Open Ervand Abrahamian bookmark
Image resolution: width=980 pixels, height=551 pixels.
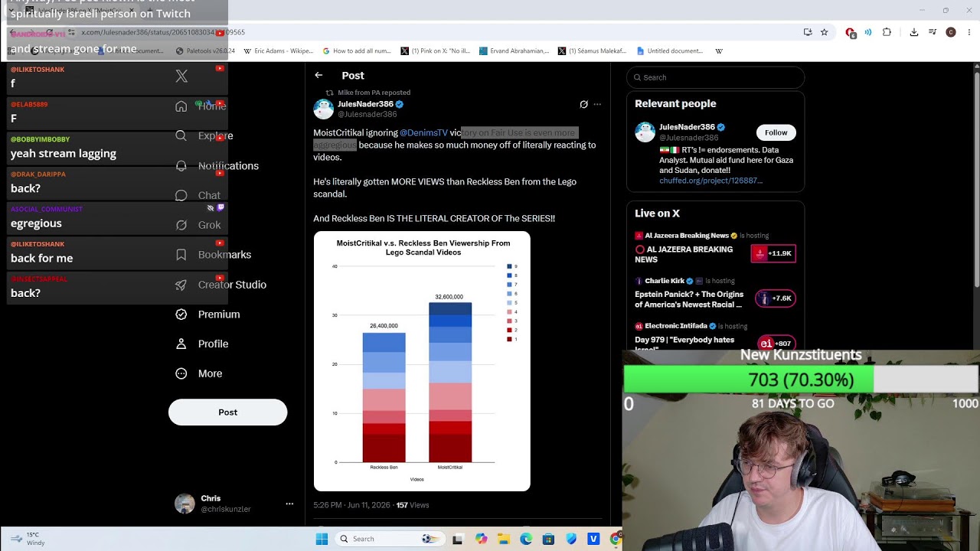tap(514, 51)
